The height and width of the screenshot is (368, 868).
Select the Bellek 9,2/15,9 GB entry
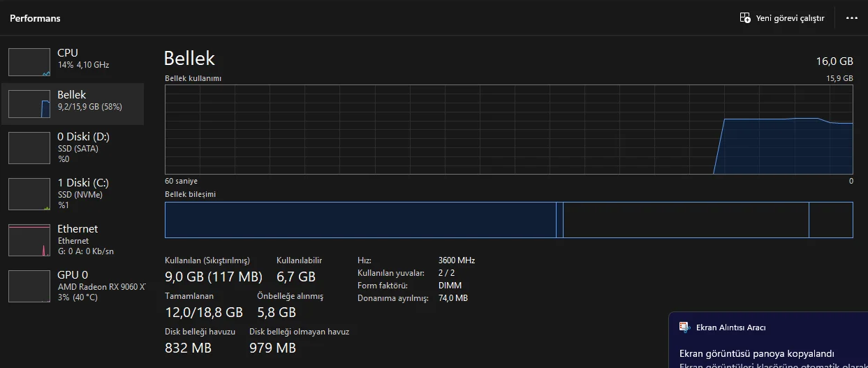[90, 101]
